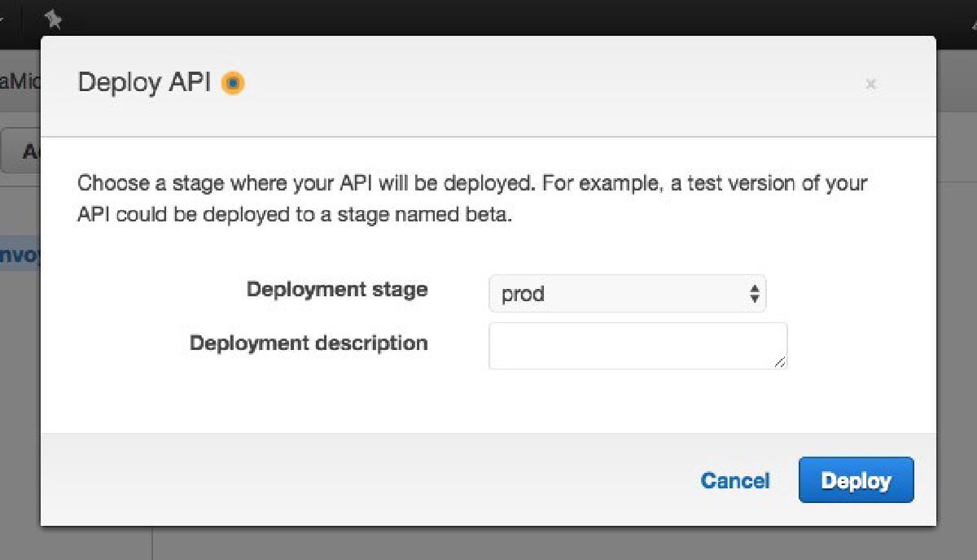Click the pin icon in the top navigation bar
977x560 pixels.
(x=54, y=20)
